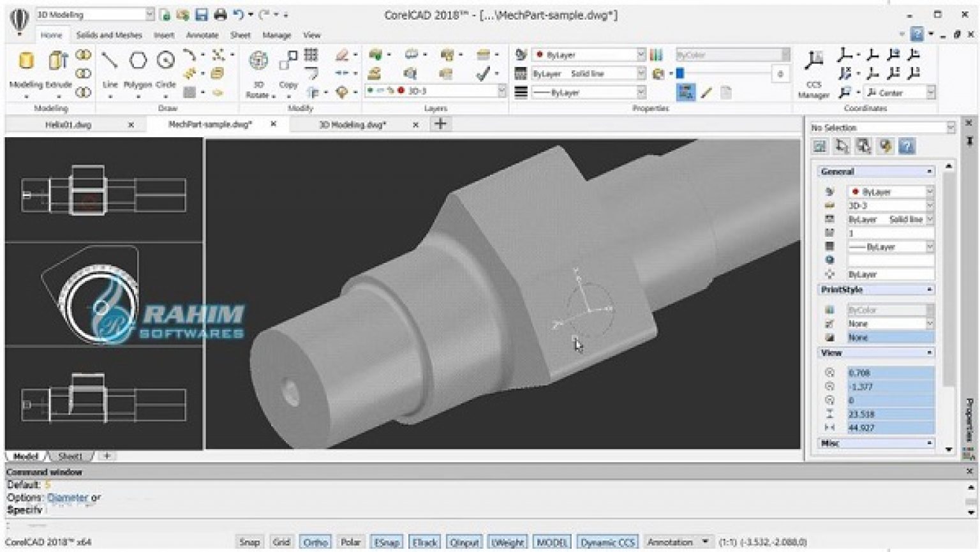Click the Undo arrow icon
The width and height of the screenshot is (980, 552).
tap(238, 15)
